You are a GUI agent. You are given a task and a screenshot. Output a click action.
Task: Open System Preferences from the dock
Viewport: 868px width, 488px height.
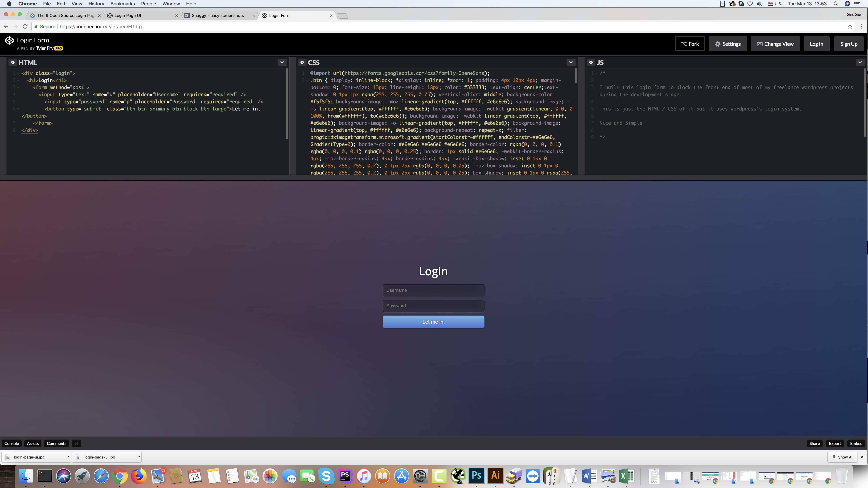(x=420, y=476)
